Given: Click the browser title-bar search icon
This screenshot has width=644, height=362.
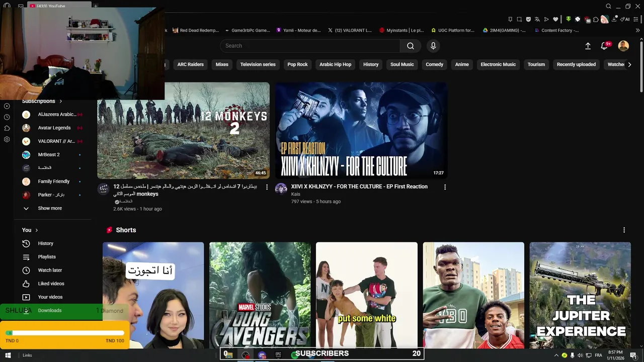Looking at the screenshot, I should [x=608, y=7].
